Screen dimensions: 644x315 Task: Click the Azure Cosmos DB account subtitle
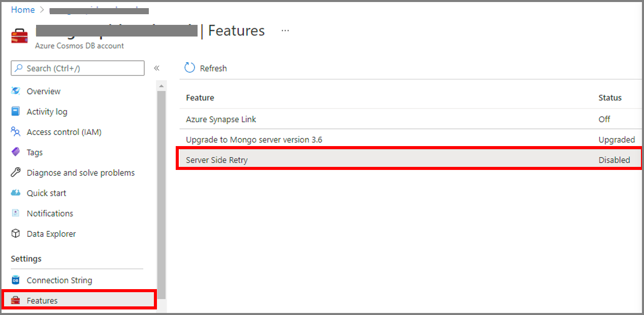coord(79,46)
